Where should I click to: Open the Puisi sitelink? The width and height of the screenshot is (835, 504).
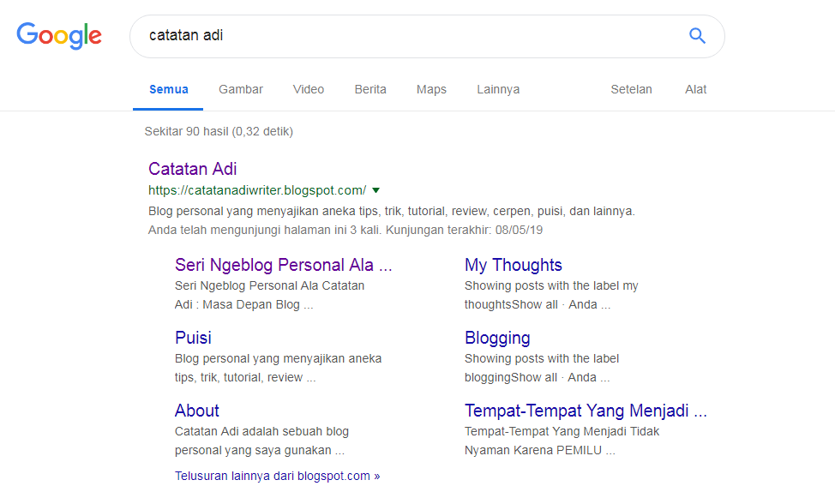(193, 338)
